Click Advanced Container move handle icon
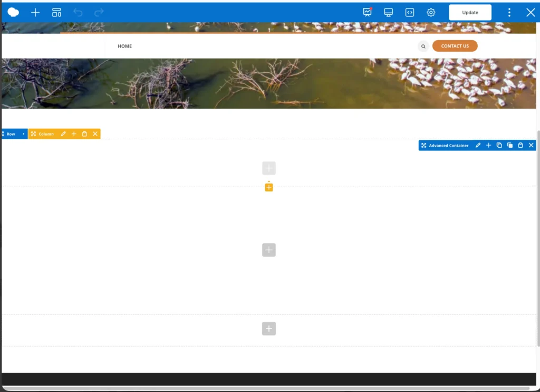Image resolution: width=540 pixels, height=392 pixels. point(423,146)
